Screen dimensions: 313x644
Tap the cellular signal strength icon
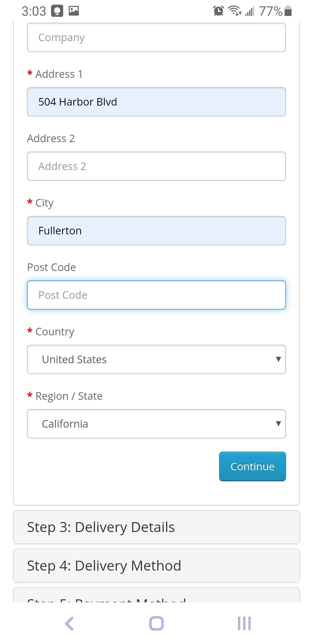(250, 11)
